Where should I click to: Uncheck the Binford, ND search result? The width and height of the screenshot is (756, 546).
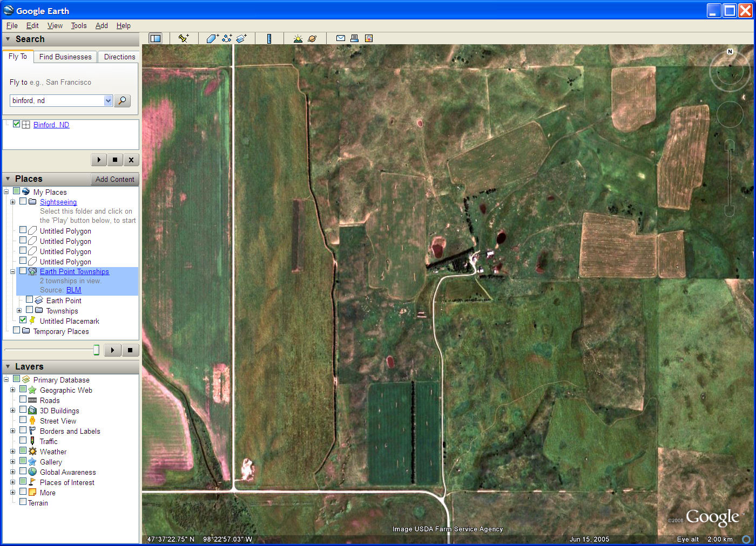[16, 124]
